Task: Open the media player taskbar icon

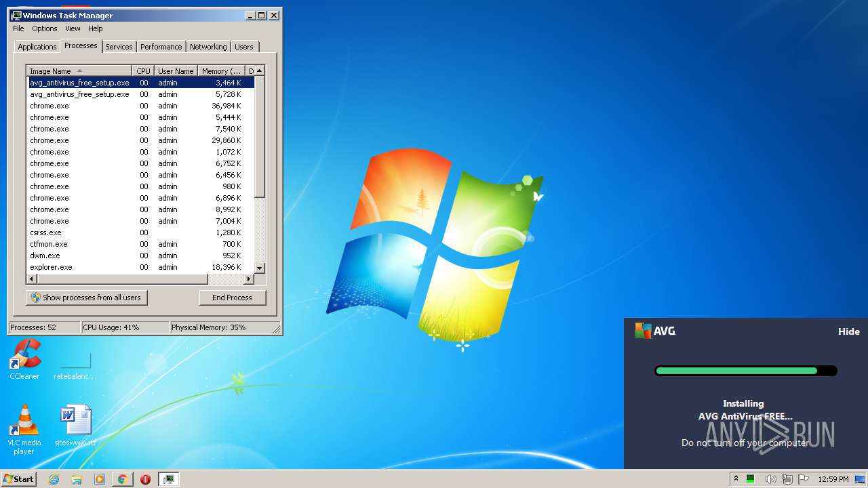Action: pos(100,479)
